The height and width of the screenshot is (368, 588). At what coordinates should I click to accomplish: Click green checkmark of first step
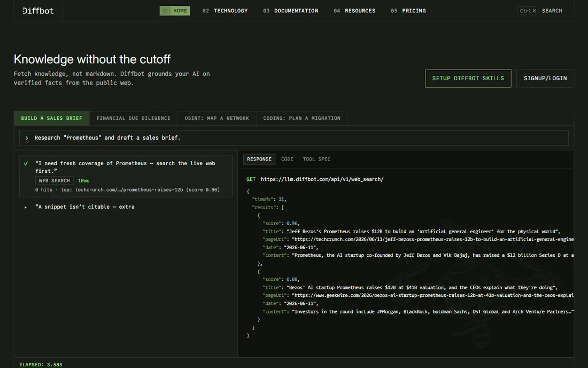[x=26, y=164]
